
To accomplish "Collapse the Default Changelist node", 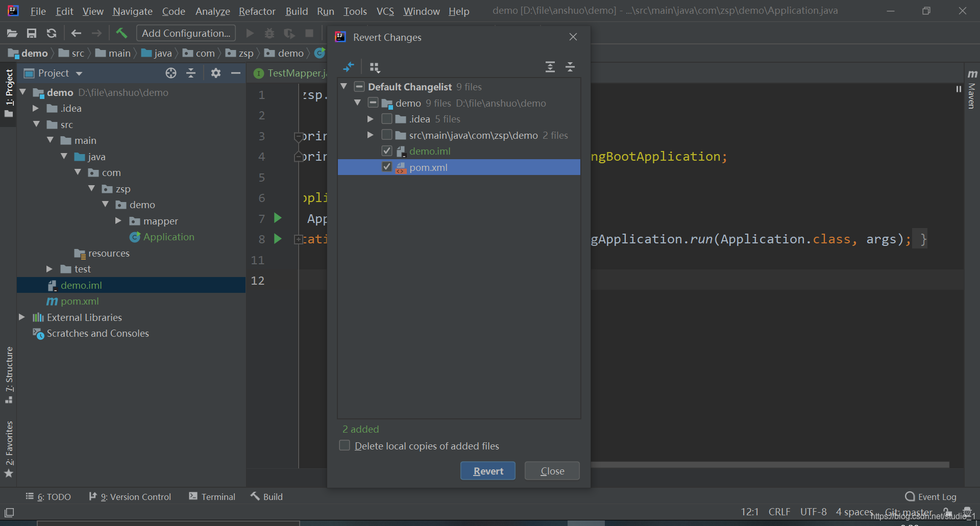I will (344, 86).
